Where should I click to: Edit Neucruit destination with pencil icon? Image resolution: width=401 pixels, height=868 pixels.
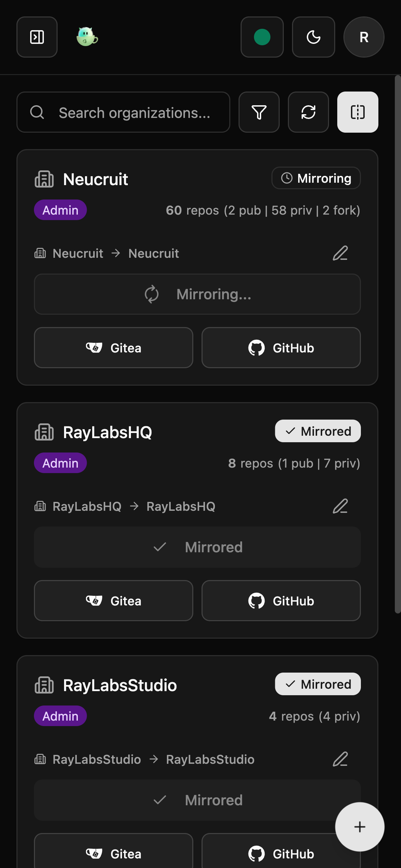click(x=340, y=253)
